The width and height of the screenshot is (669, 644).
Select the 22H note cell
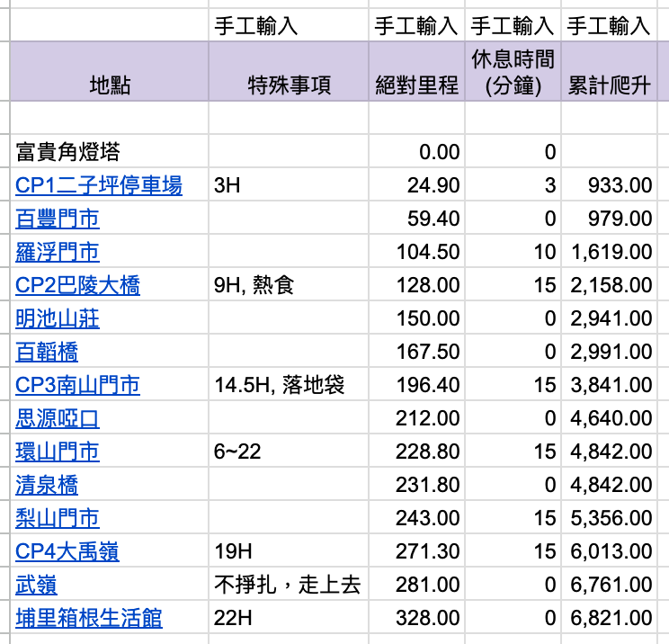click(289, 617)
